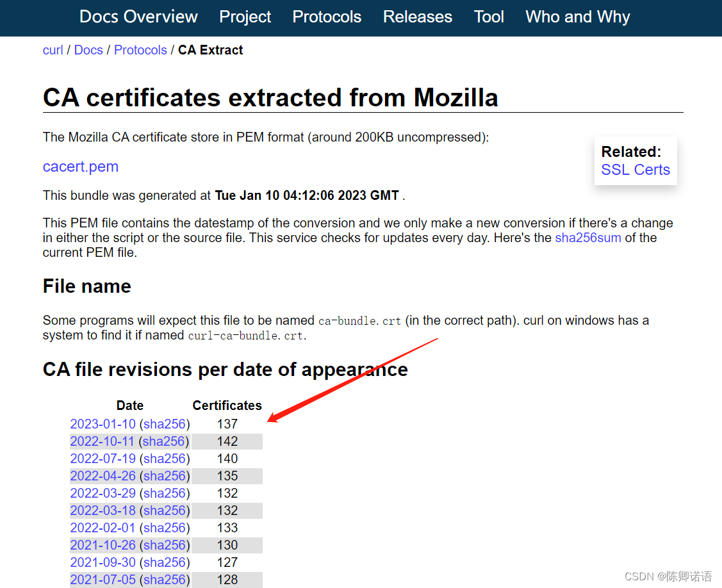
Task: Click the 'File name' heading
Action: (87, 286)
